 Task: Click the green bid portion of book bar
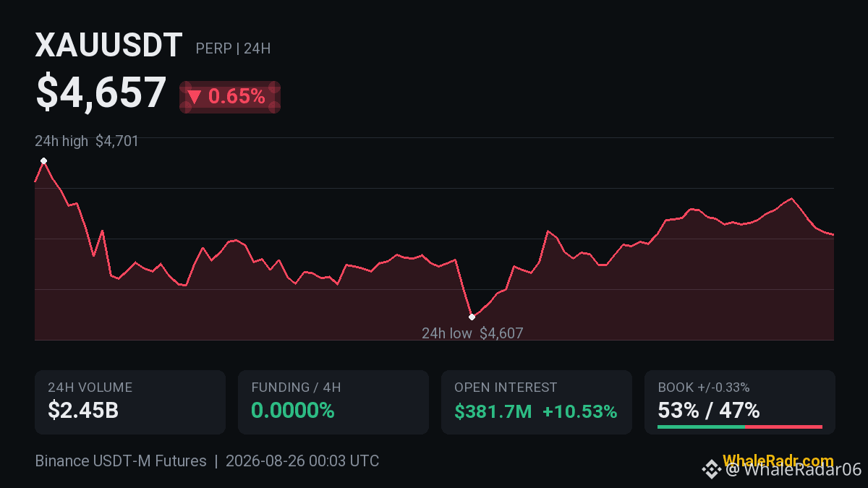[701, 427]
